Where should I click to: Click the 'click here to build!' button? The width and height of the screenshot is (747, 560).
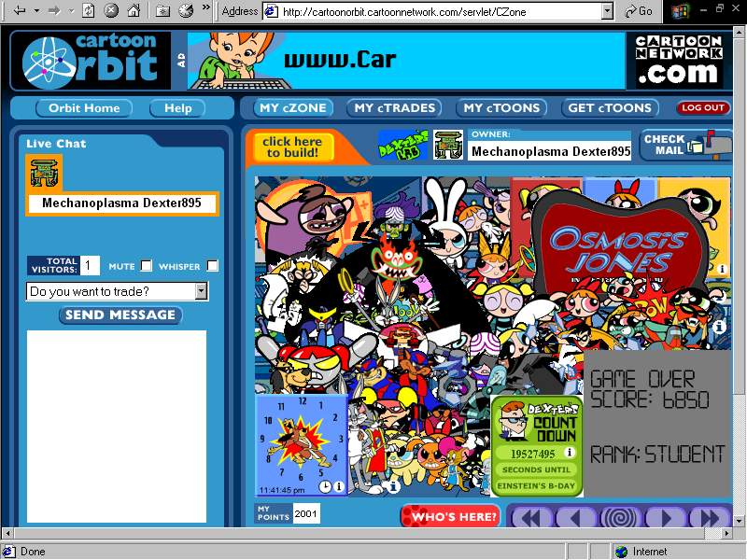[x=291, y=147]
